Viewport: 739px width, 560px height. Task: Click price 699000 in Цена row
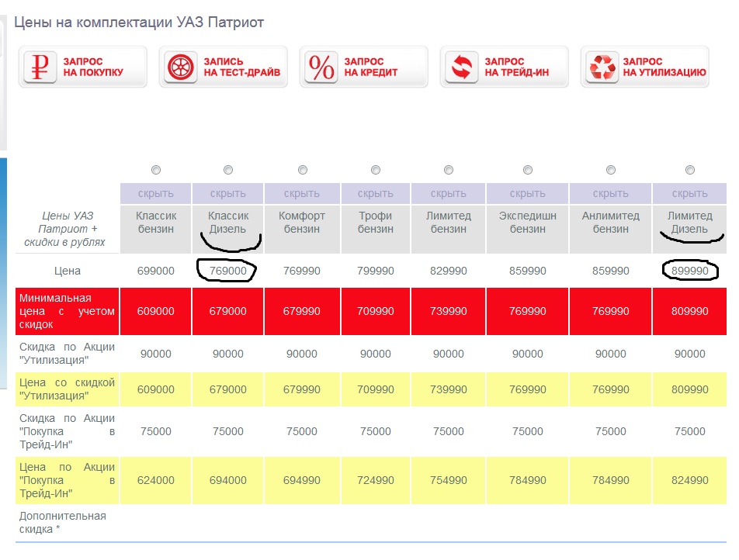tap(155, 271)
